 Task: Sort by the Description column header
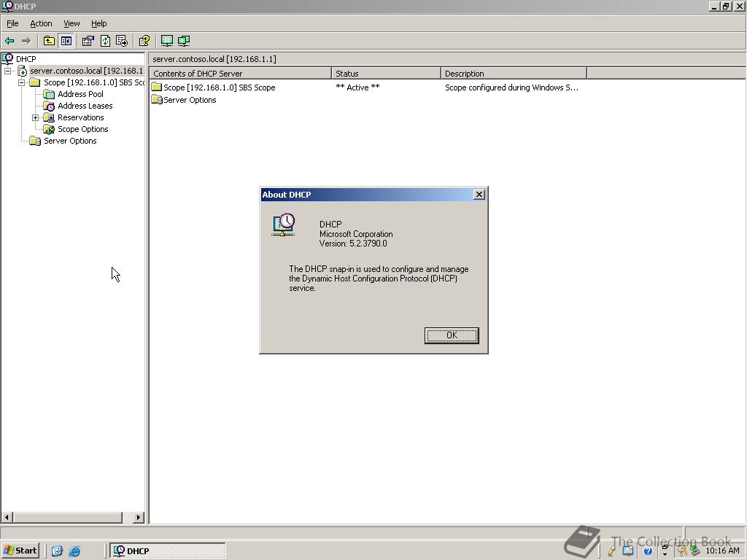pyautogui.click(x=514, y=74)
